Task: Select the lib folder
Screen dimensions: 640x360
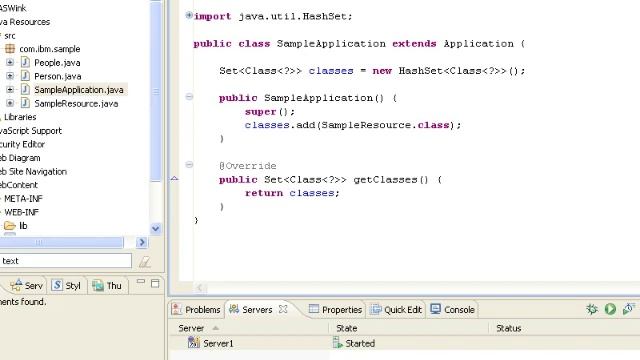Action: pos(23,226)
